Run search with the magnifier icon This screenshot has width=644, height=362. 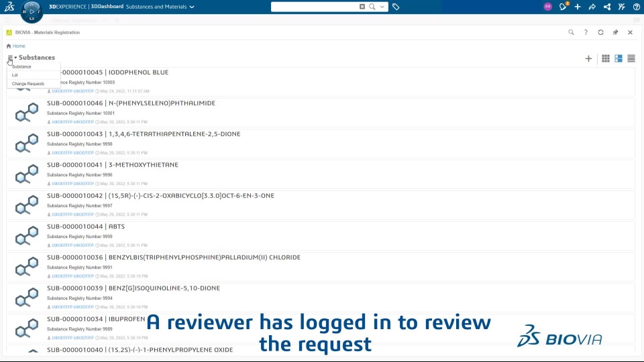(x=372, y=7)
